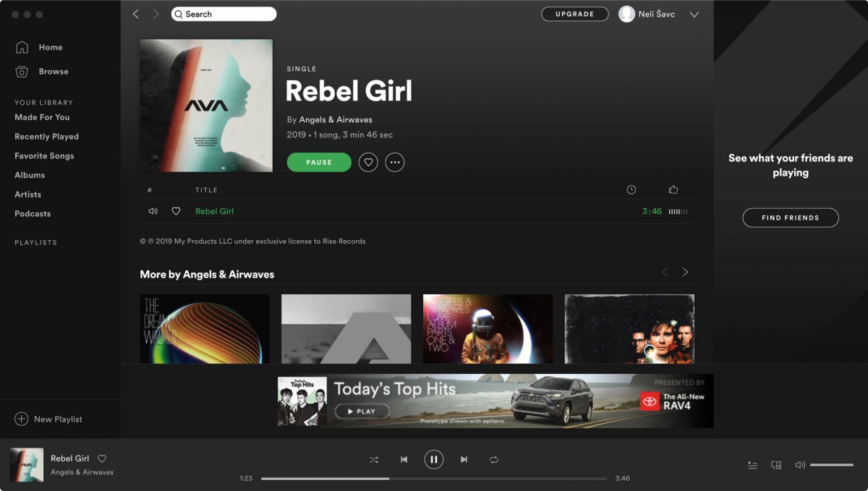
Task: Open Recently Played
Action: [x=46, y=137]
